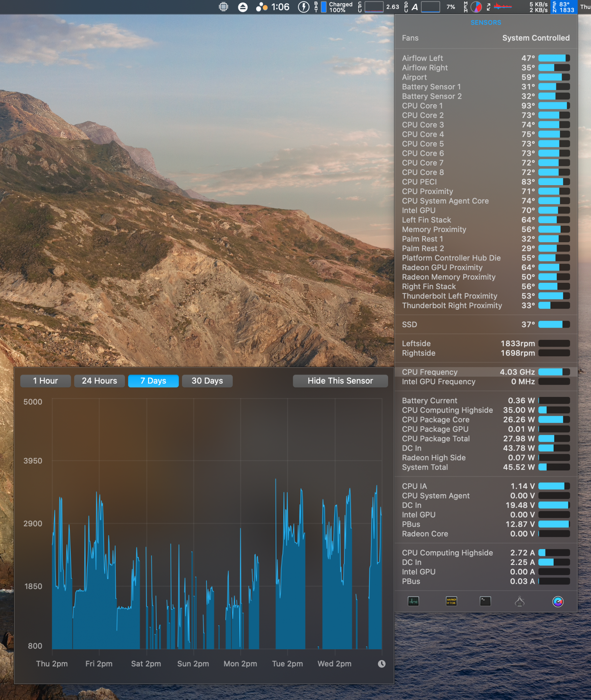591x700 pixels.
Task: Select the Platform Controller Hub Die row
Action: click(x=486, y=258)
